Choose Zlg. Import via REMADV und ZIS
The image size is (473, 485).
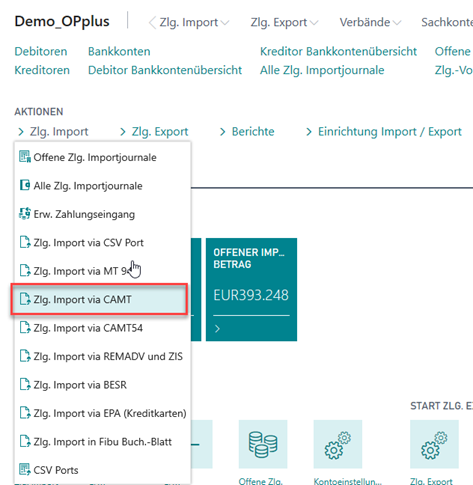(x=102, y=356)
